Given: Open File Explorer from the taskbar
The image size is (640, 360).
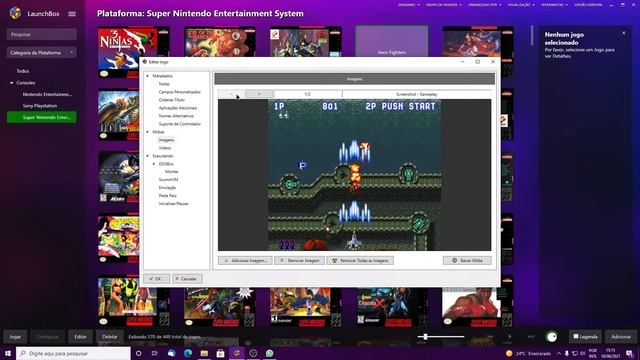Looking at the screenshot, I should point(204,353).
